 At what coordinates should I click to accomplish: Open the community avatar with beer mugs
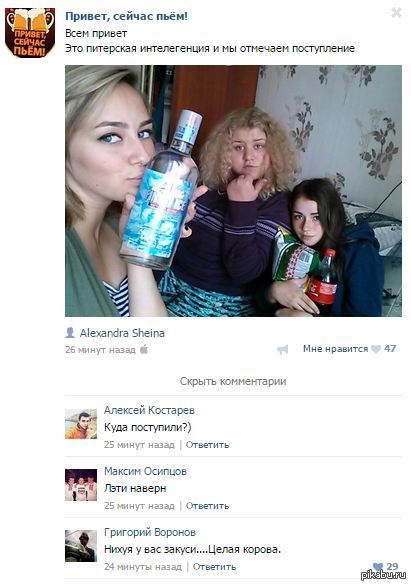(30, 33)
